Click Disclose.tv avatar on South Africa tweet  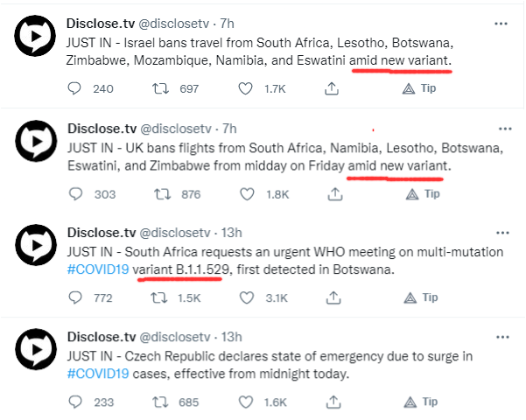[36, 245]
